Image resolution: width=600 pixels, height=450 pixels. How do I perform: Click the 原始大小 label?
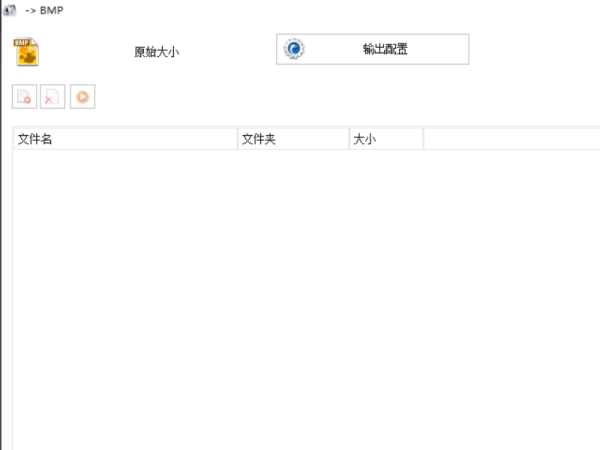(157, 52)
